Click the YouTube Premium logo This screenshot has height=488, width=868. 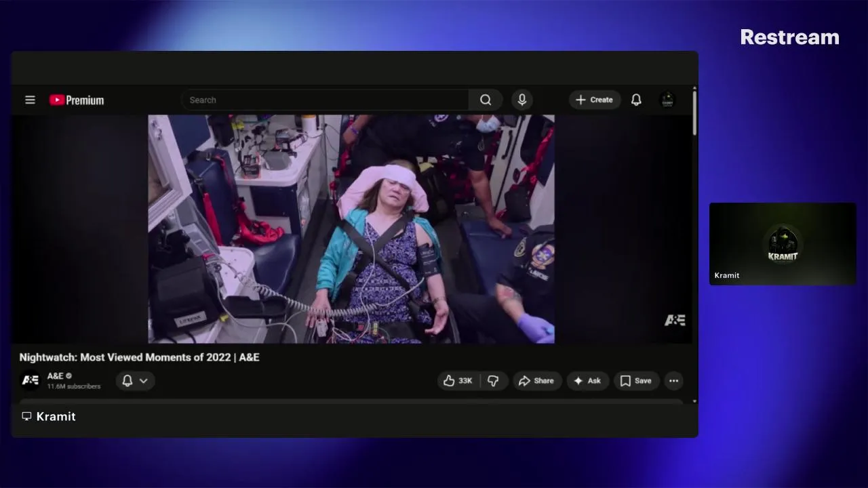(77, 100)
